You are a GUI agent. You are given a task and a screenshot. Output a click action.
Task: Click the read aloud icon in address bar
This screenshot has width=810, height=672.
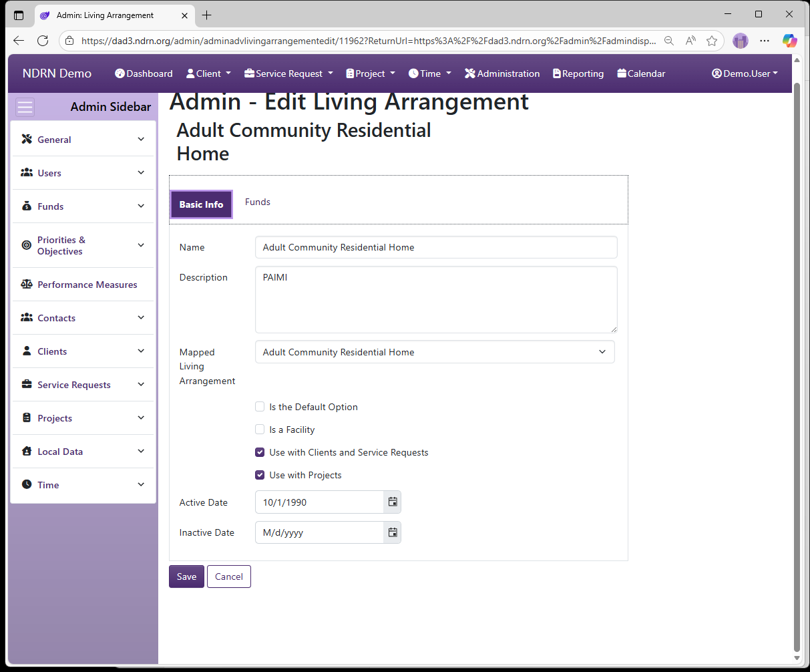690,41
